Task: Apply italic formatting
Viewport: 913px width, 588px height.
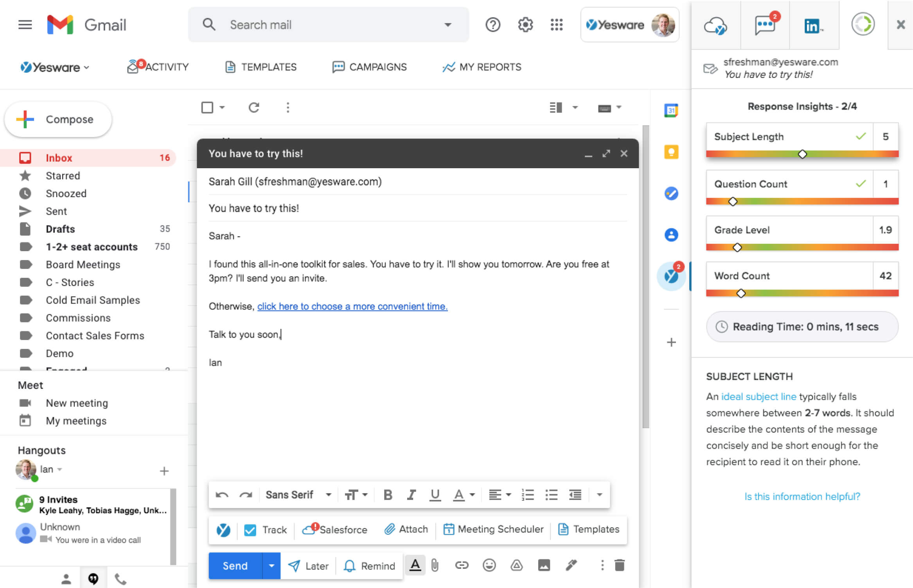Action: tap(411, 495)
